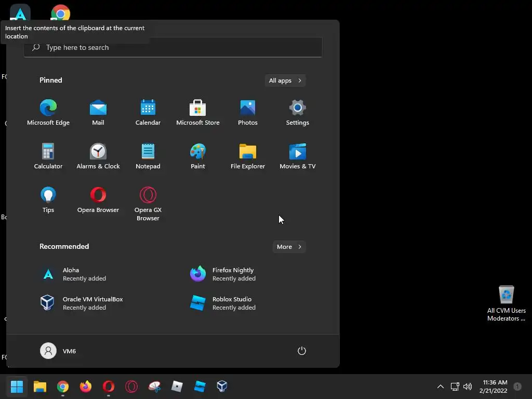Open Roblox Player from the taskbar
Image resolution: width=532 pixels, height=399 pixels.
[x=177, y=386]
